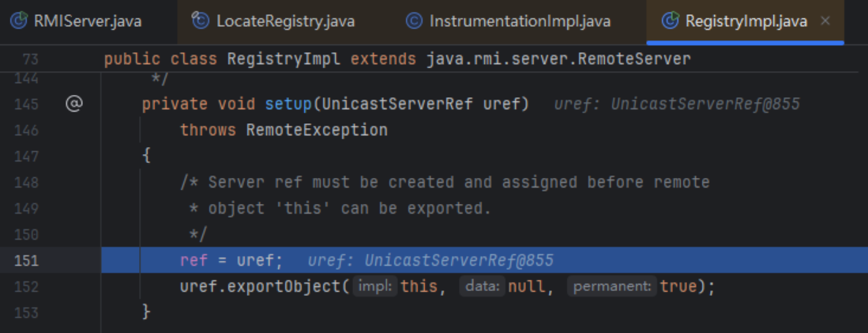Select the InstrumentationImpl.java tab
Image resolution: width=868 pixels, height=333 pixels.
tap(519, 21)
